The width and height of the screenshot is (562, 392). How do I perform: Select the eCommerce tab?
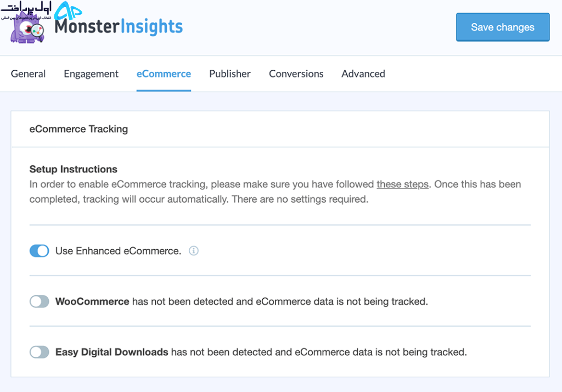[x=164, y=74]
